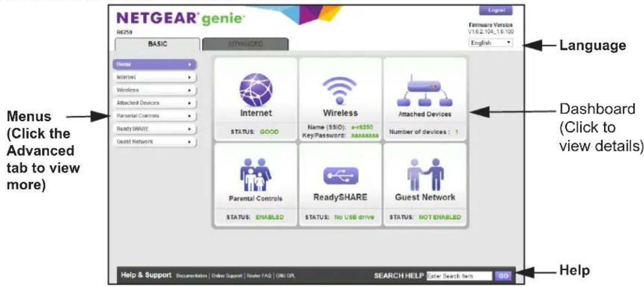Open the Internet globe icon on dashboard
This screenshot has width=644, height=287.
pyautogui.click(x=256, y=89)
